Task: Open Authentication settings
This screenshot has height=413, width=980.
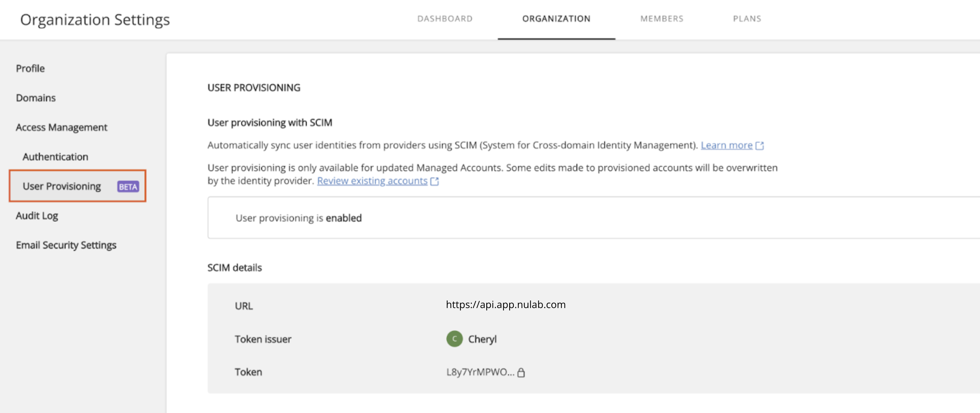Action: click(55, 156)
